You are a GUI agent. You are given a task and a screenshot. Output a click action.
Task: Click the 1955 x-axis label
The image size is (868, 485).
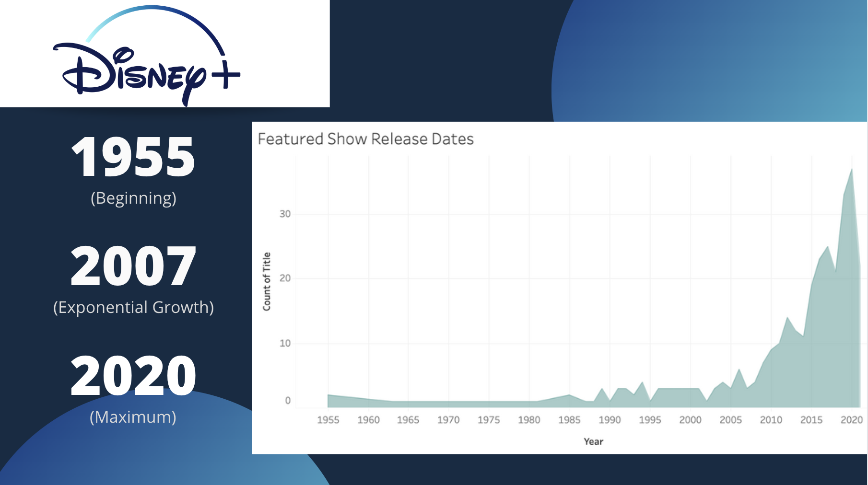(328, 420)
